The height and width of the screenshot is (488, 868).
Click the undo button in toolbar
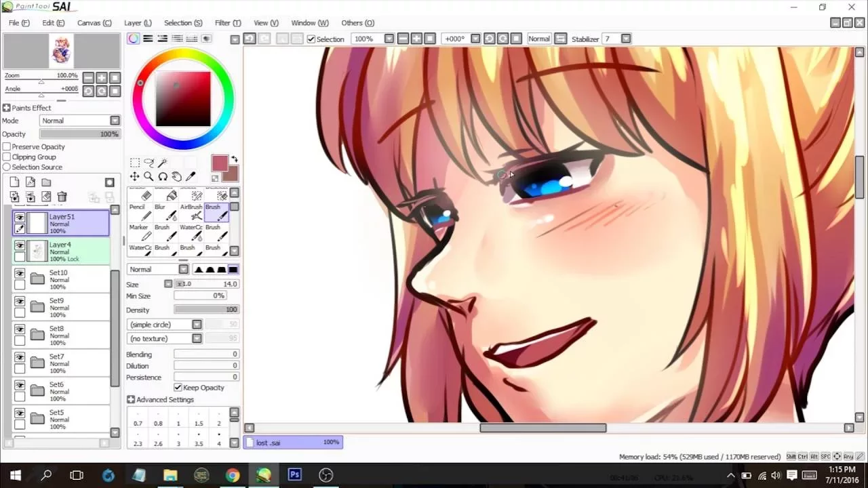point(250,39)
